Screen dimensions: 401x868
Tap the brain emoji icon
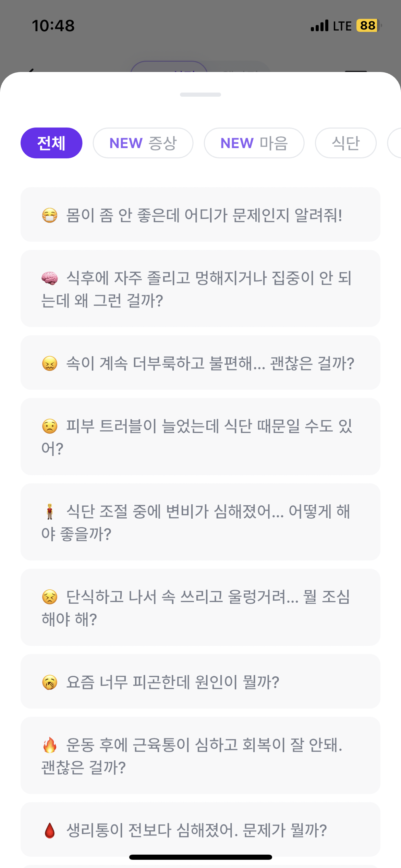50,278
